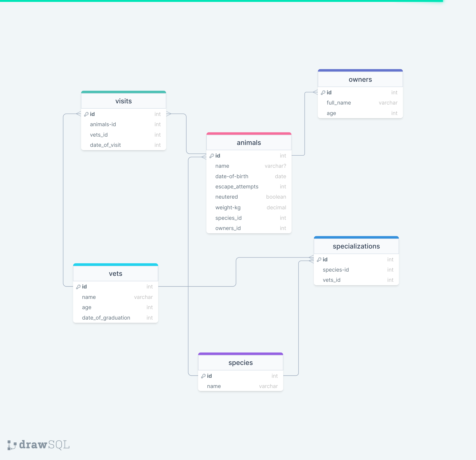The height and width of the screenshot is (460, 476).
Task: Select the animals table title
Action: tap(249, 143)
